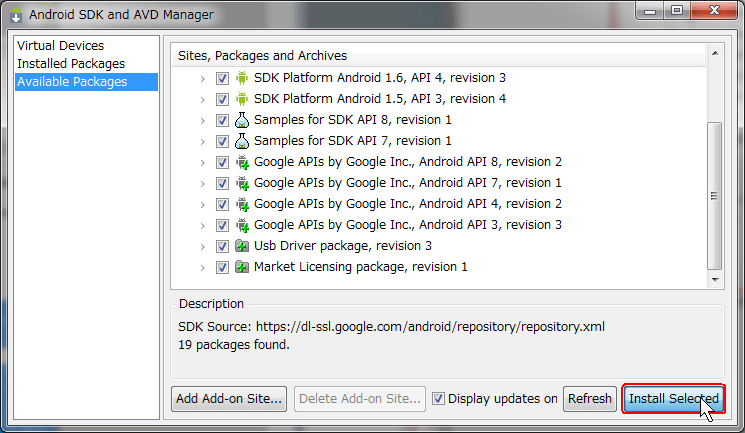Image resolution: width=745 pixels, height=433 pixels.
Task: Click the Usb Driver package icon
Action: click(242, 246)
